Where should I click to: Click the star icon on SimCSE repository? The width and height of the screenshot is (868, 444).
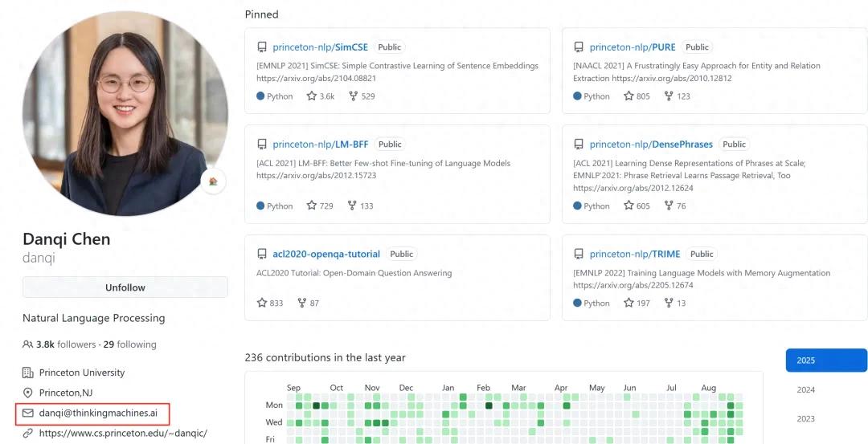coord(312,96)
